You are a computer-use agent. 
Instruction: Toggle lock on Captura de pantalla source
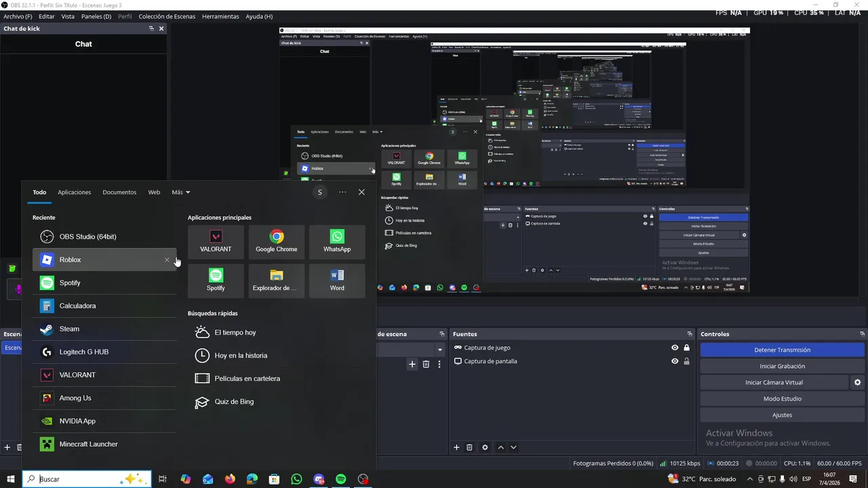[x=686, y=361]
